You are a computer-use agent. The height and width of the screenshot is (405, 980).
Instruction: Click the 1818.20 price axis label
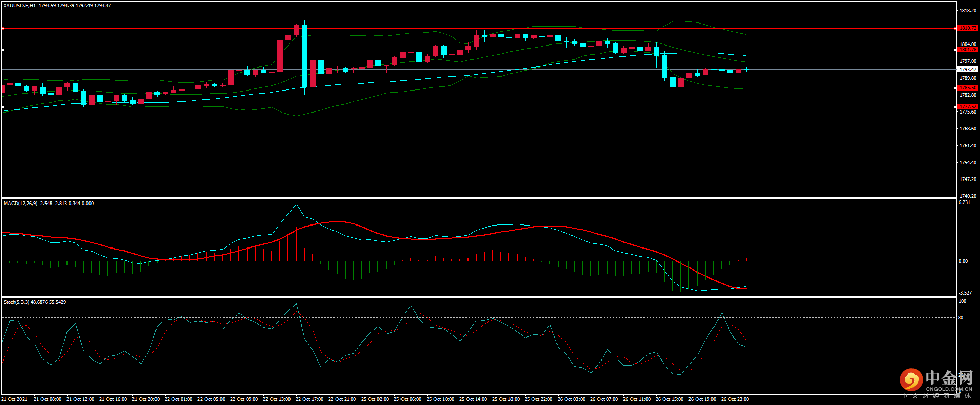click(x=968, y=11)
